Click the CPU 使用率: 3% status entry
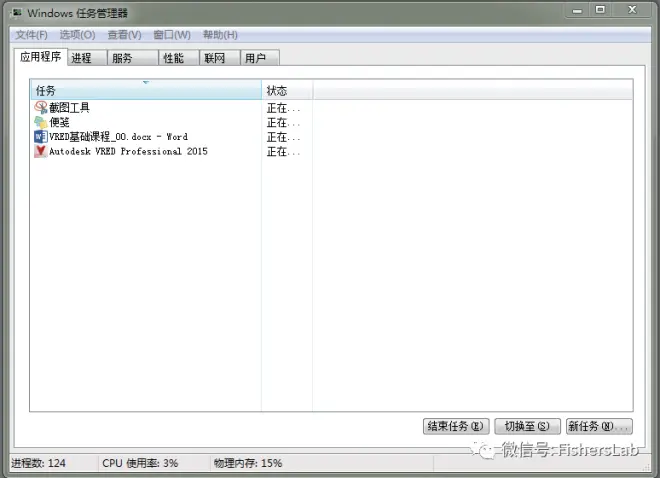660x478 pixels. click(x=140, y=463)
